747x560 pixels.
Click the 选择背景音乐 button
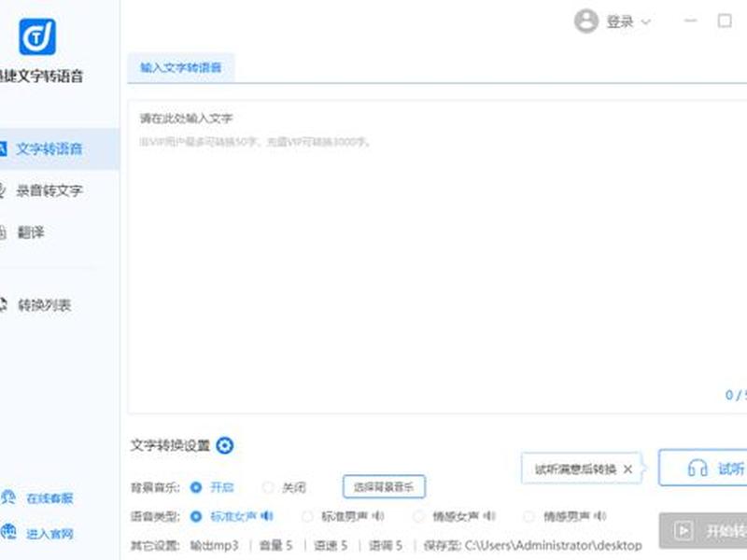click(384, 486)
